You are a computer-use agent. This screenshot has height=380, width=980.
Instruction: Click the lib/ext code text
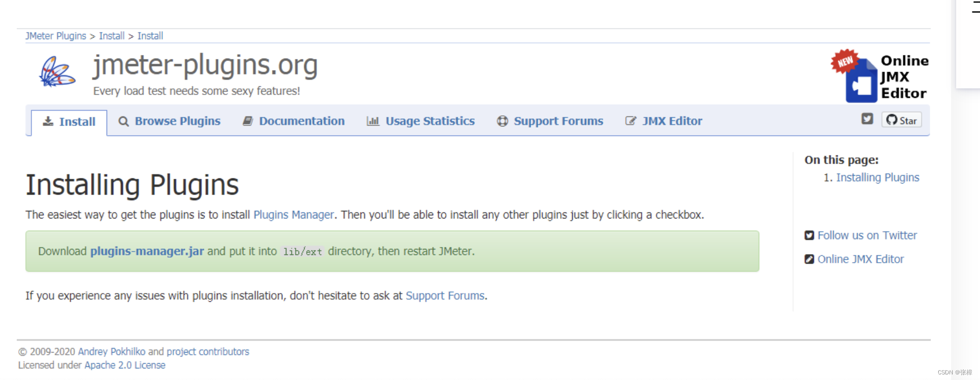click(x=303, y=251)
